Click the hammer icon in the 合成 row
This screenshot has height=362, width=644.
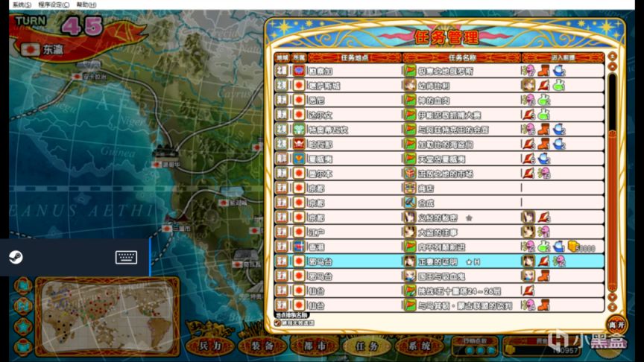coord(409,203)
